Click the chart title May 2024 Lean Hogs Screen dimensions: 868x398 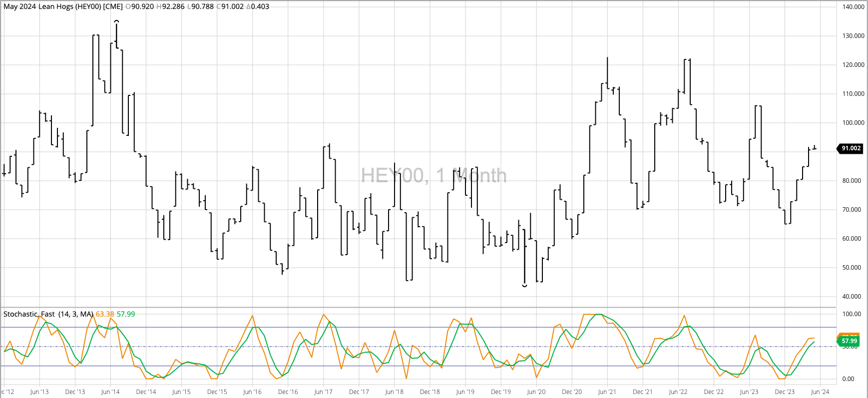[x=63, y=6]
